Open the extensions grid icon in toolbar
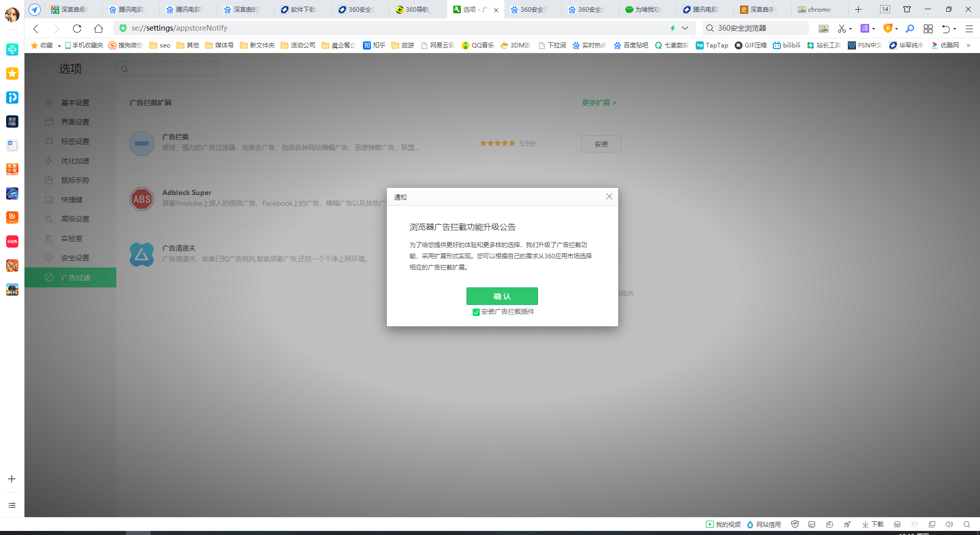Viewport: 980px width, 535px height. pyautogui.click(x=928, y=29)
